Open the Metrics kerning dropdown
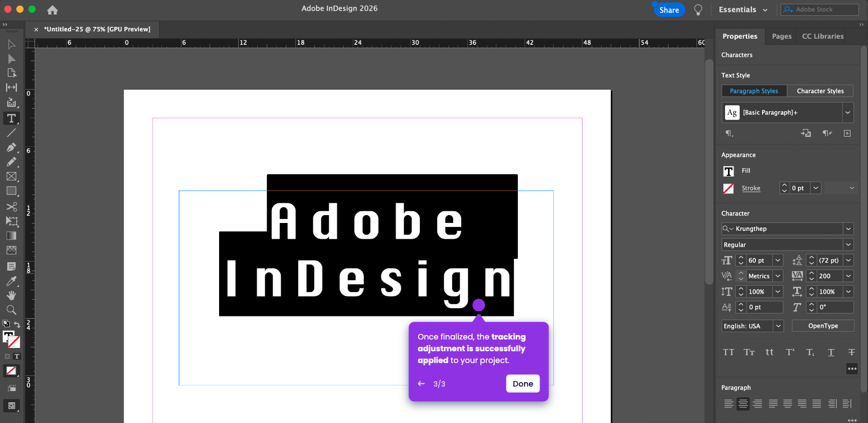868x423 pixels. click(778, 276)
